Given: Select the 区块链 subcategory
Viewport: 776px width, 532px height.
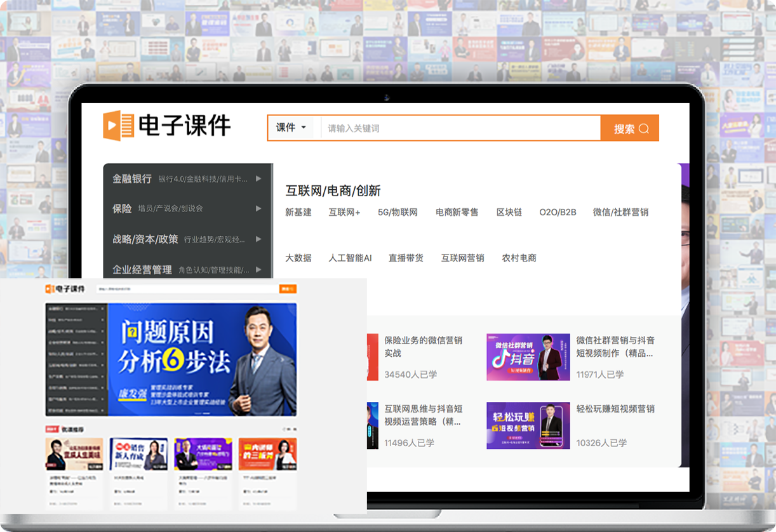Looking at the screenshot, I should [509, 213].
